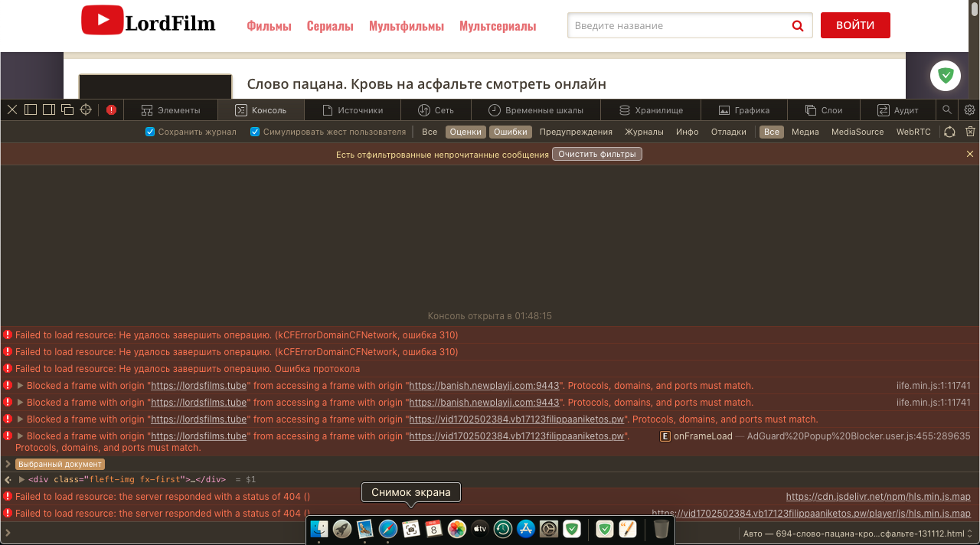
Task: Toggle off the Ошибки console filter
Action: [x=510, y=131]
